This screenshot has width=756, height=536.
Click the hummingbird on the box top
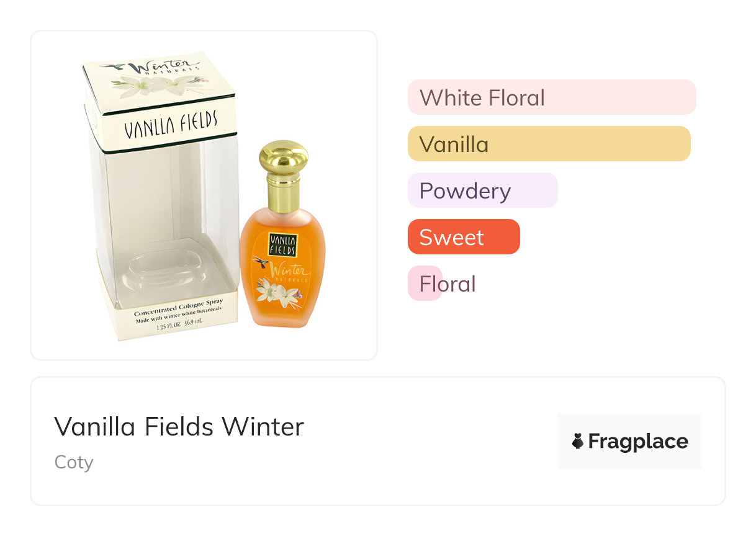click(113, 65)
